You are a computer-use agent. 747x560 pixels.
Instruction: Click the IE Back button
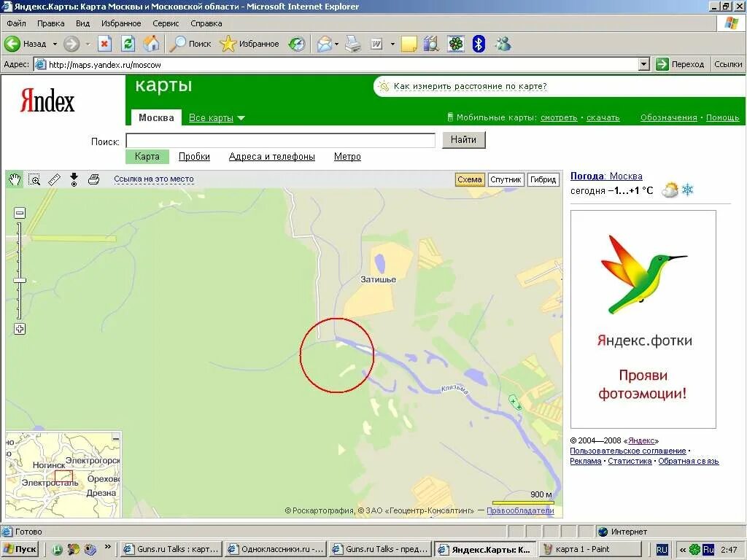(x=25, y=44)
